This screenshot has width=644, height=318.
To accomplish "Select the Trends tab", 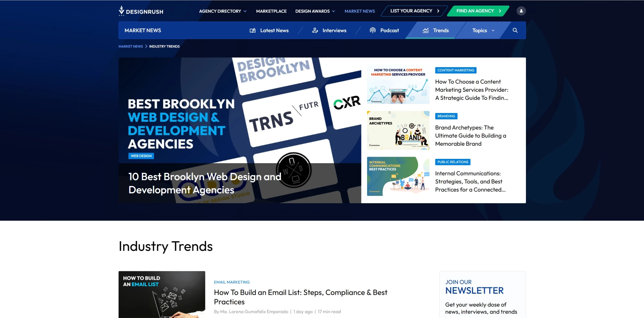I will click(436, 31).
